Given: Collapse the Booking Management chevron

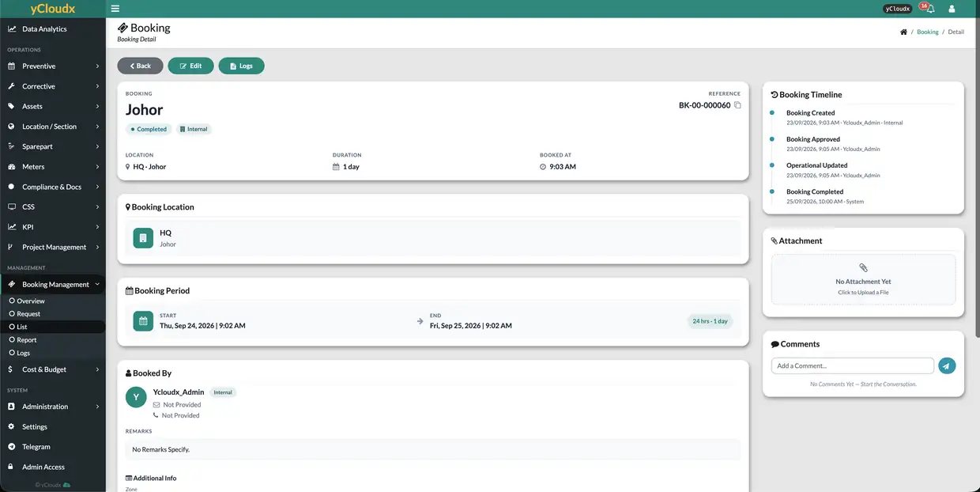Looking at the screenshot, I should [97, 285].
